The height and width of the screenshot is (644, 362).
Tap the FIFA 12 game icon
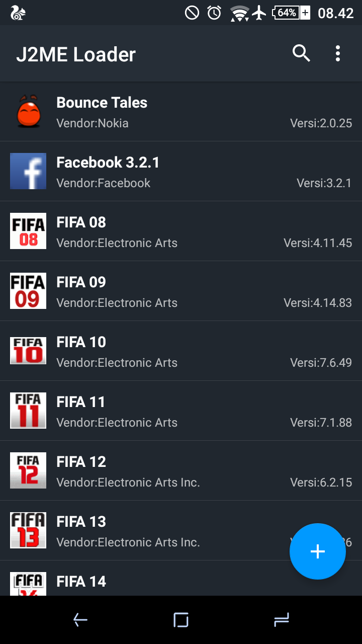[28, 470]
